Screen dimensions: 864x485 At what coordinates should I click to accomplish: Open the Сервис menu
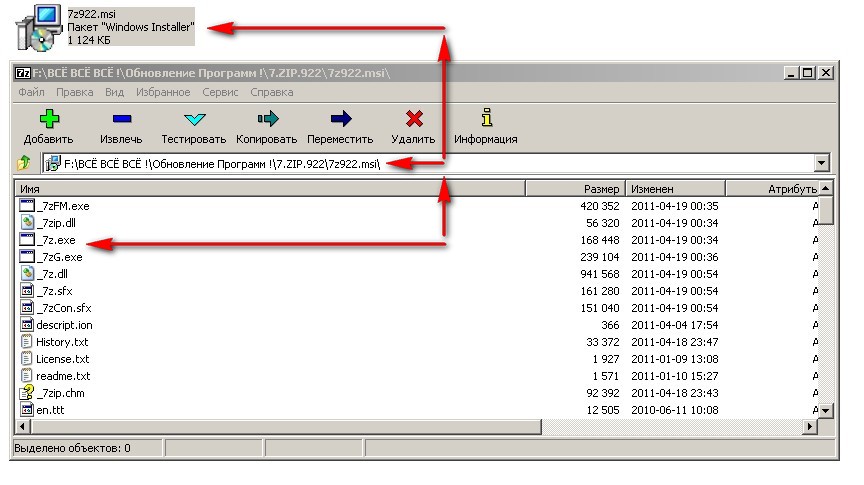[x=220, y=92]
